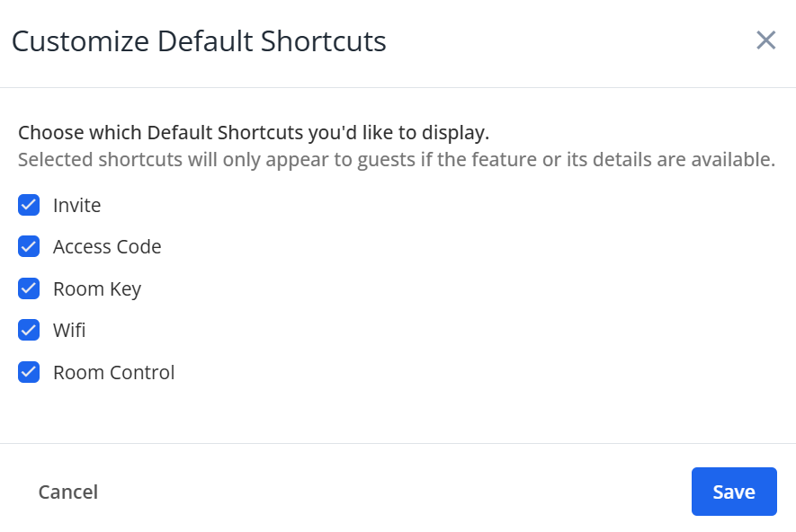
Task: Untick the Wifi checkbox
Action: click(29, 330)
